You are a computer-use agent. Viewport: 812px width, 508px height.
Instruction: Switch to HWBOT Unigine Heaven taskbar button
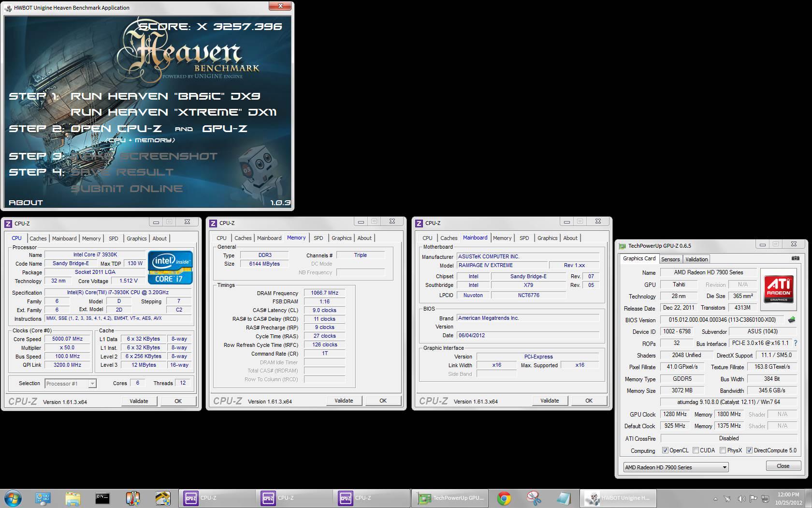click(617, 498)
